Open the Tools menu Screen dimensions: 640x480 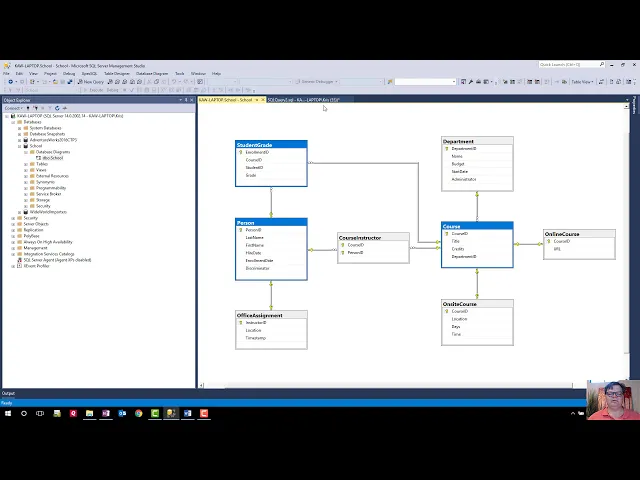(x=180, y=73)
